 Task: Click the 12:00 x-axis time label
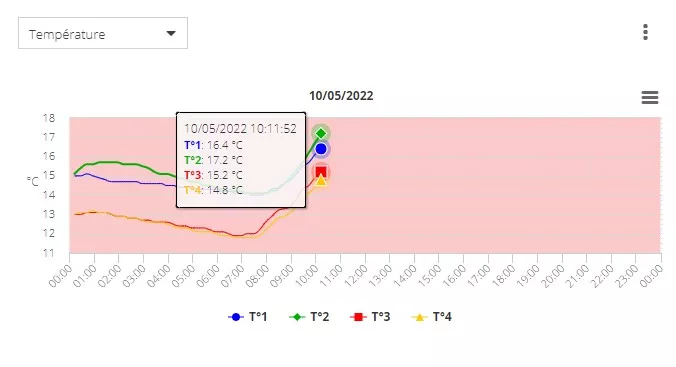click(356, 276)
